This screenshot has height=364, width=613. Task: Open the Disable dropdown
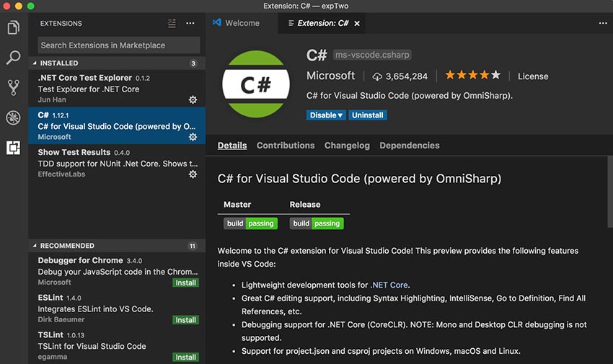click(x=326, y=115)
